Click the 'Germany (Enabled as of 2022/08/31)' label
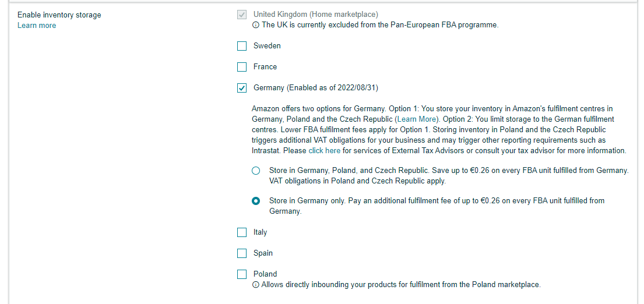This screenshot has height=304, width=644. (x=316, y=88)
